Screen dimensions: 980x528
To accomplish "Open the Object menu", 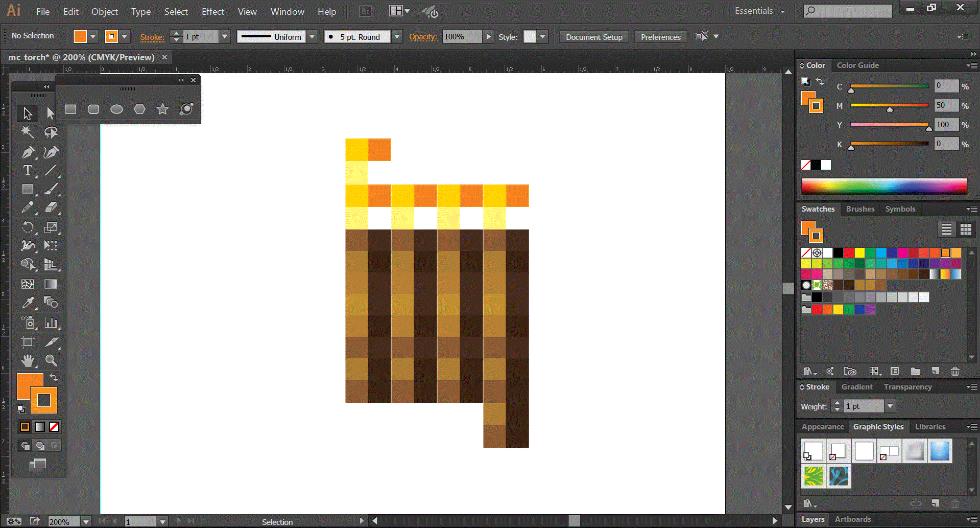I will pos(105,11).
